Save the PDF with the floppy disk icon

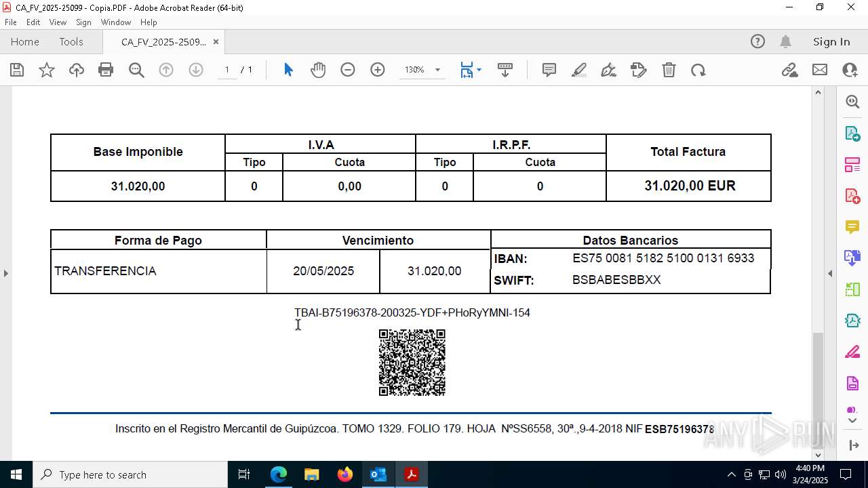[17, 70]
